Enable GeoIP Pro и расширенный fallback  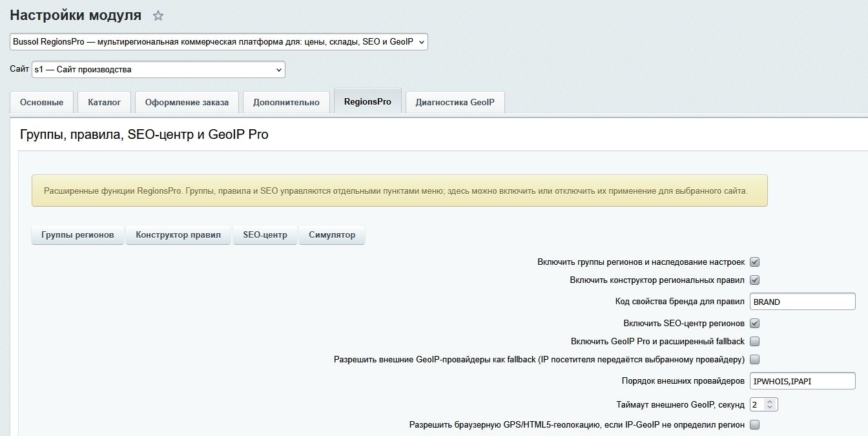point(754,341)
